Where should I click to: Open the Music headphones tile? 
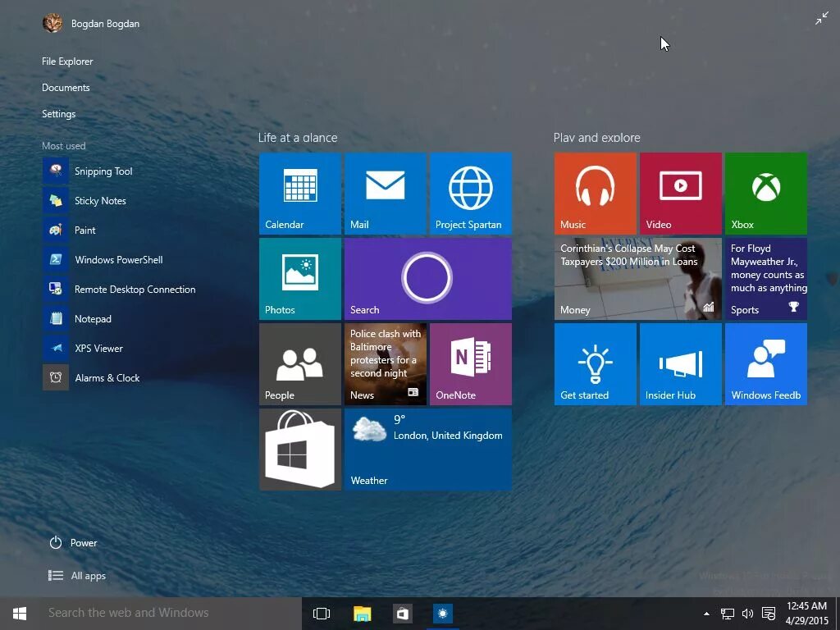coord(596,194)
